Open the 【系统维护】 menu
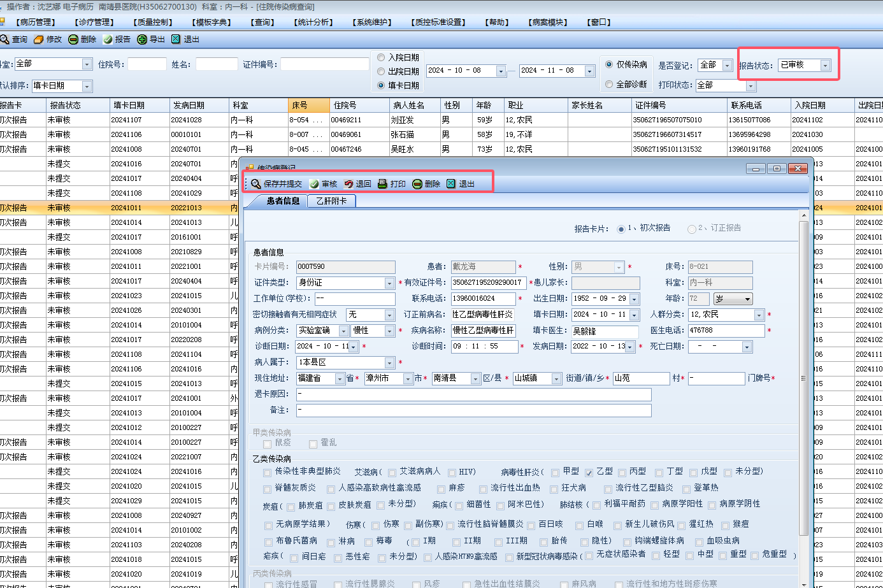 [x=373, y=22]
